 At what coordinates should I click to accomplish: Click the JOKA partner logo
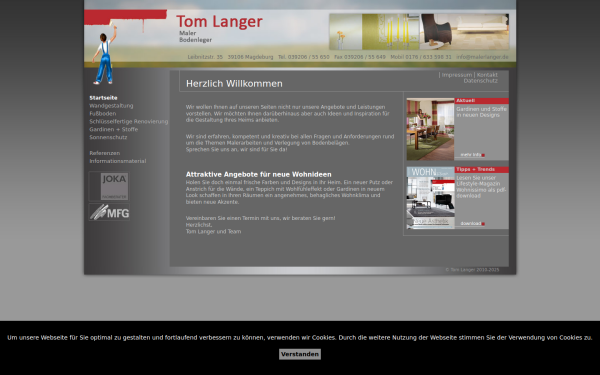[x=109, y=186]
